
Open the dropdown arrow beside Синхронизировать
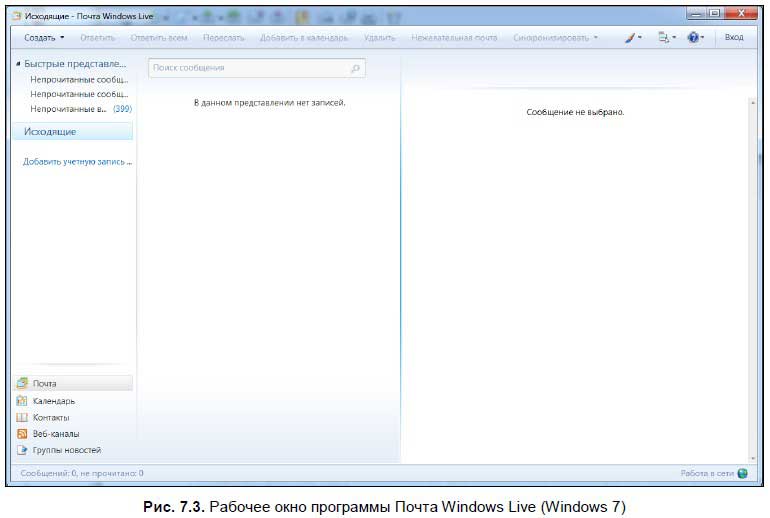point(596,38)
